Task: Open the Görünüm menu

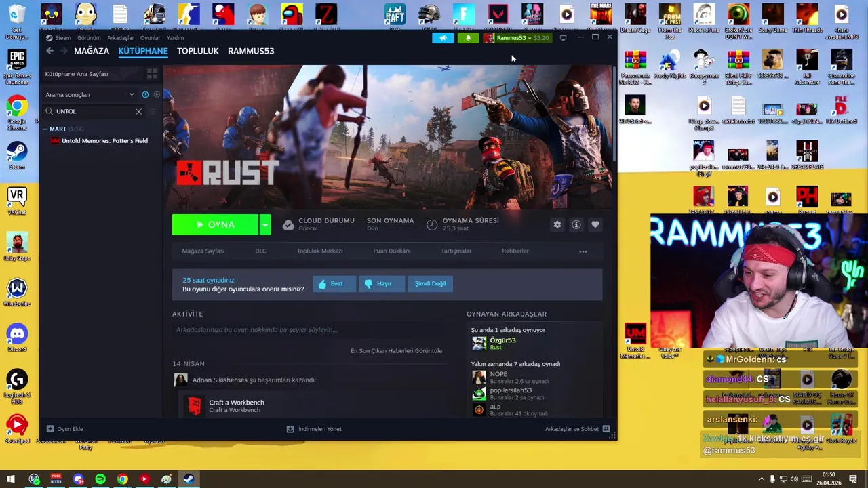Action: (89, 38)
